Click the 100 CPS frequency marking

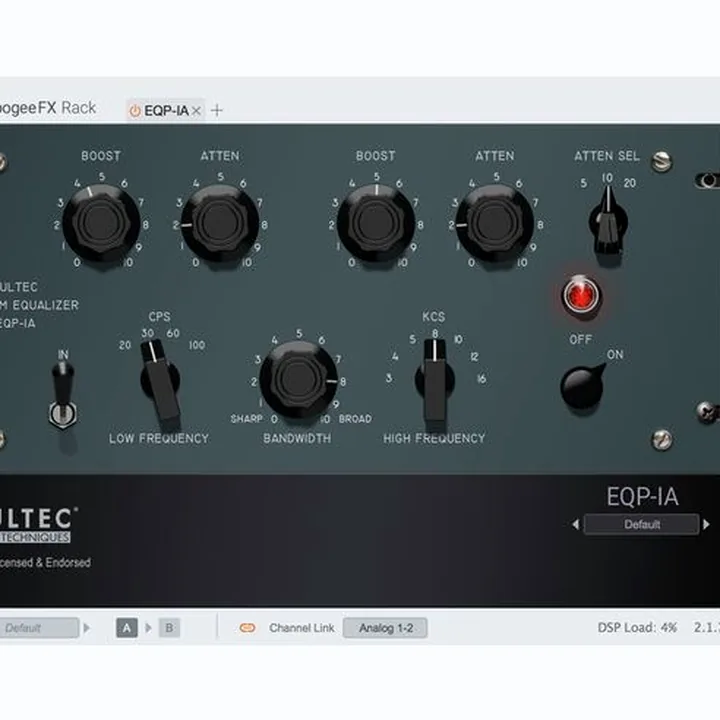(197, 345)
